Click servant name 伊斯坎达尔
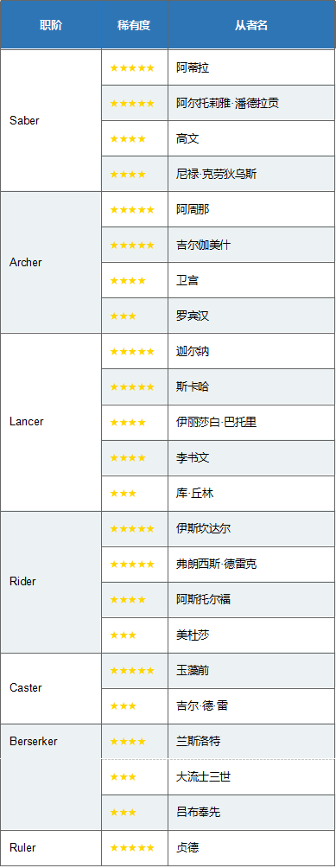 tap(203, 528)
